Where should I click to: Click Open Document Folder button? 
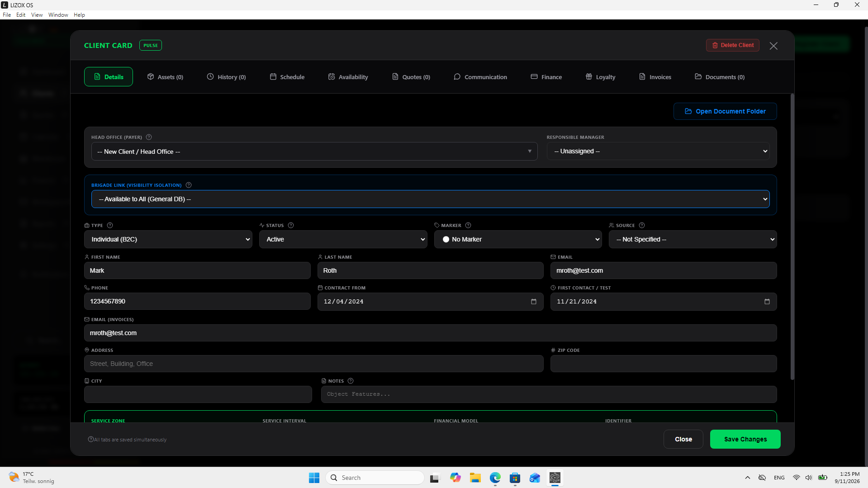pos(725,111)
